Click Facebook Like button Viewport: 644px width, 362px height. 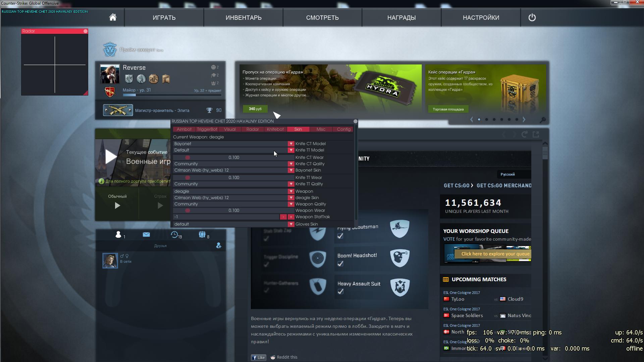(x=259, y=358)
